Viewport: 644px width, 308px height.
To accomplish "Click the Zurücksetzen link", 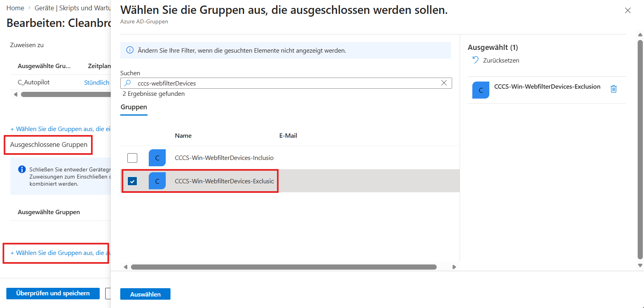I will [x=501, y=60].
